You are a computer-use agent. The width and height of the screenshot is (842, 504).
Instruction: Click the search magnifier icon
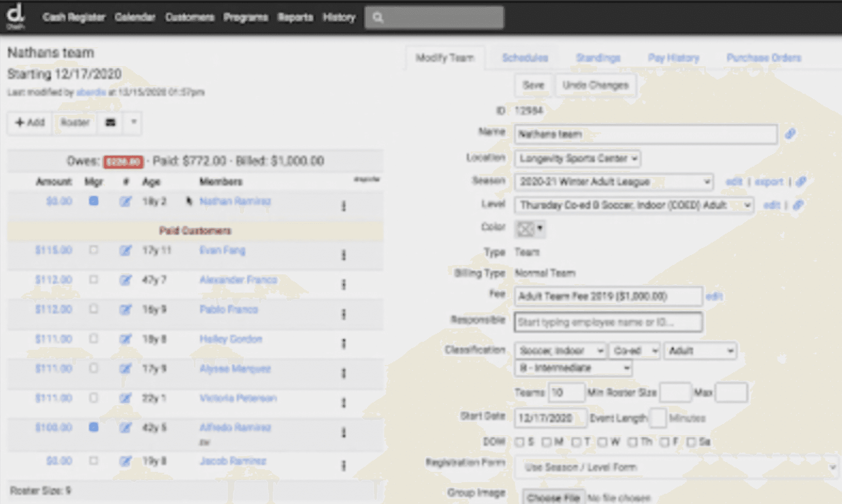point(378,18)
